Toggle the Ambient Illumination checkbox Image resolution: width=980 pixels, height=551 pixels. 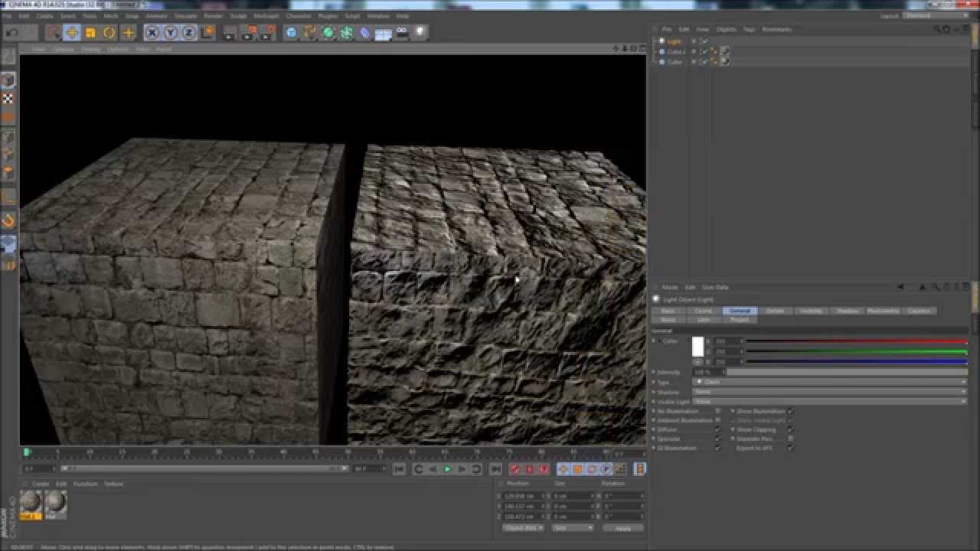coord(717,420)
